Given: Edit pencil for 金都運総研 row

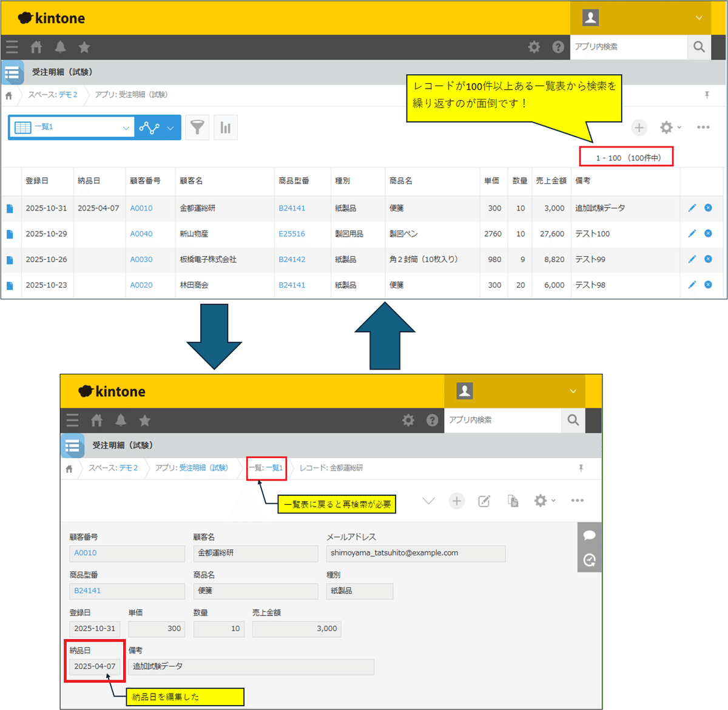Looking at the screenshot, I should (692, 208).
